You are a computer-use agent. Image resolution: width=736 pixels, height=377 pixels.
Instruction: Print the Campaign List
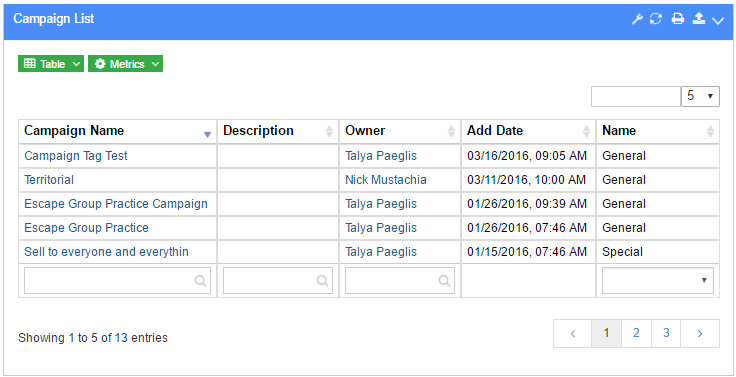(677, 19)
